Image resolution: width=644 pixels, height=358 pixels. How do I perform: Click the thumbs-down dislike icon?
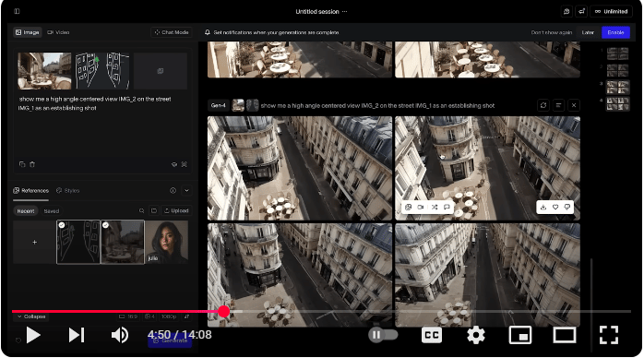pos(567,208)
